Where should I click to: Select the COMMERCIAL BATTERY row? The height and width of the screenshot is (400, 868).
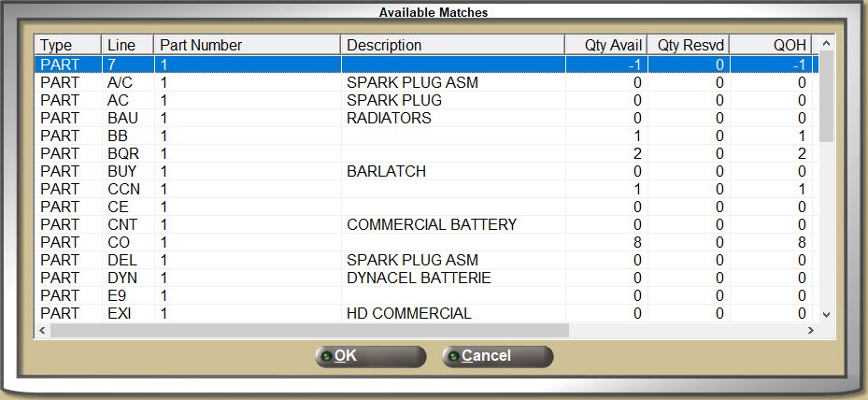coord(431,225)
